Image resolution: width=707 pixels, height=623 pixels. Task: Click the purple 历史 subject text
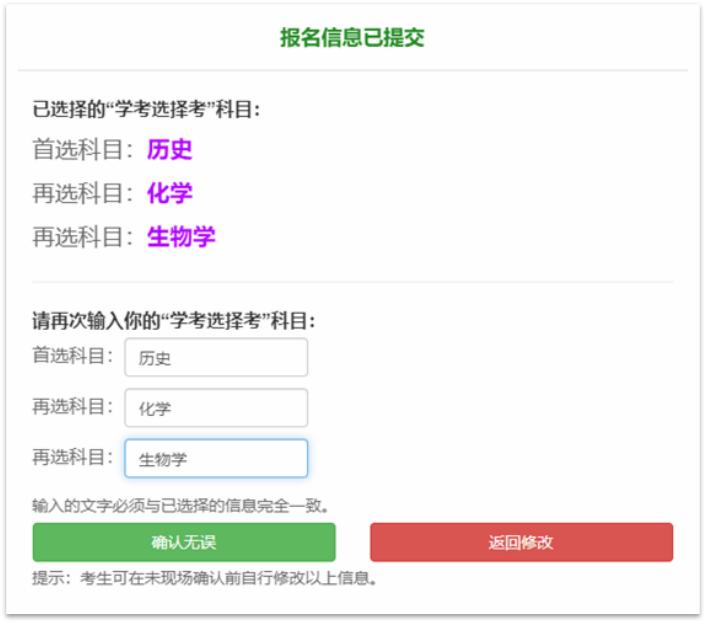pos(169,150)
